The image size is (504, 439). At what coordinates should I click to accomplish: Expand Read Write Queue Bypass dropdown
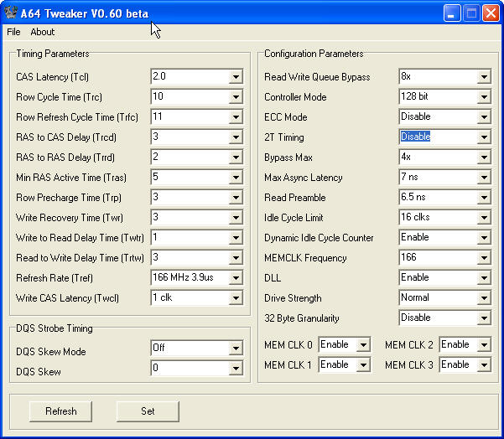click(x=484, y=77)
